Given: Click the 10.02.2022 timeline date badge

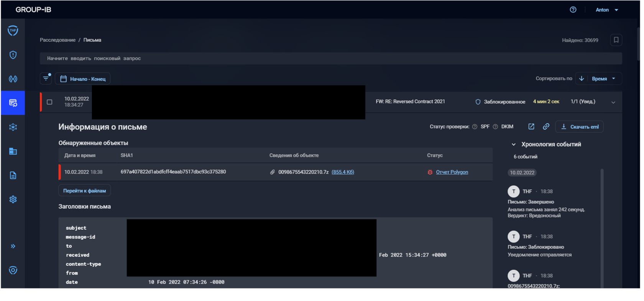Looking at the screenshot, I should [x=522, y=173].
